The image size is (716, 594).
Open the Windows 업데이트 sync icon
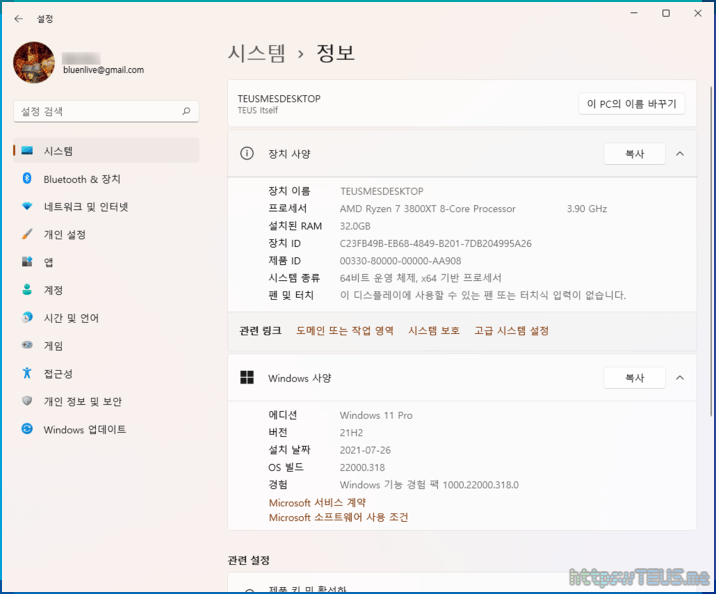tap(27, 429)
